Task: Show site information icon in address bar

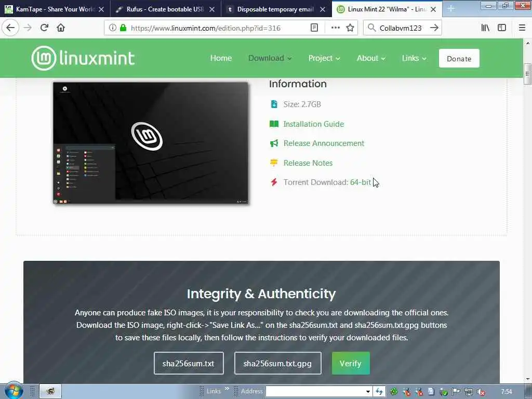Action: pos(113,28)
